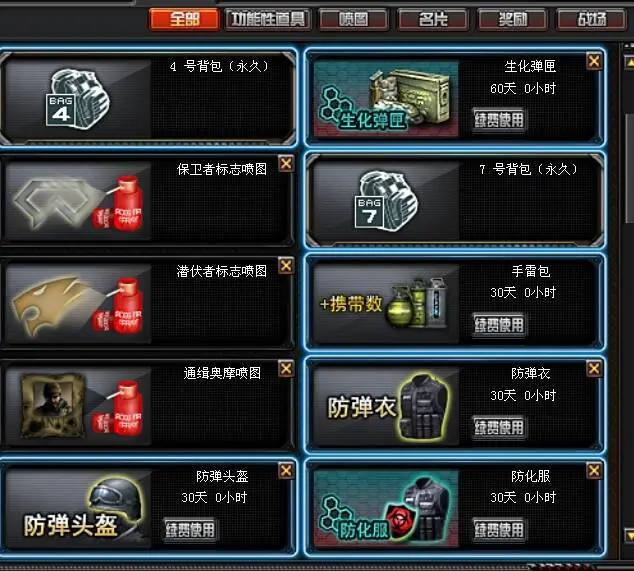Switch to the 喷图 tab
The height and width of the screenshot is (571, 634).
point(353,19)
